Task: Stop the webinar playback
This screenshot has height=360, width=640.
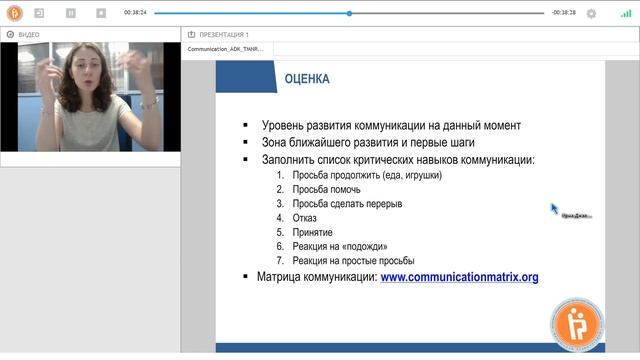Action: click(x=101, y=13)
